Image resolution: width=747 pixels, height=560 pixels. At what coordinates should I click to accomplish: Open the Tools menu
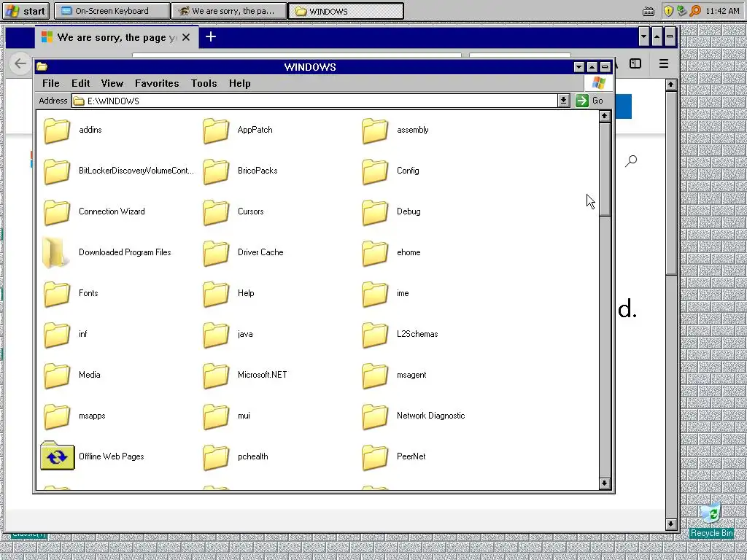click(x=204, y=83)
